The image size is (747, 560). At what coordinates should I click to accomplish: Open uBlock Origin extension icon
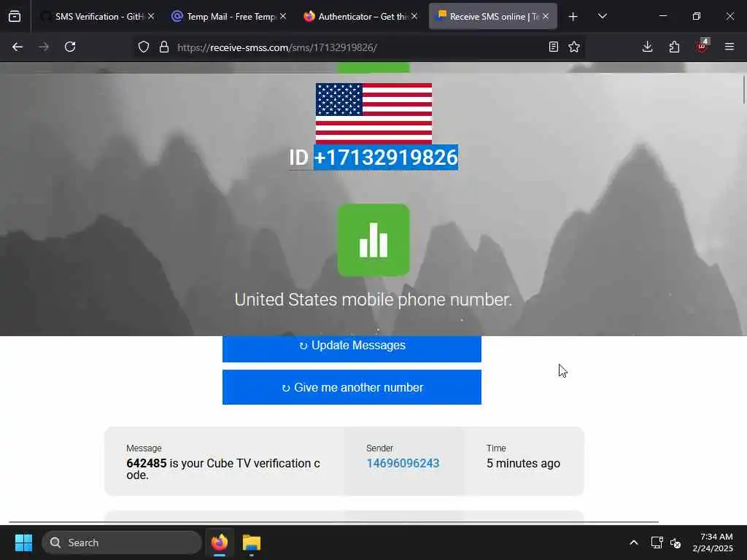point(702,46)
